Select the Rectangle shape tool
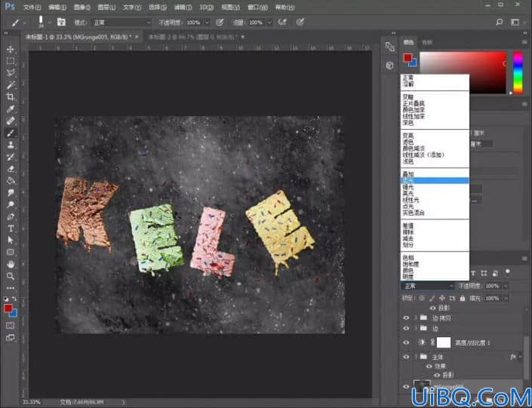Image resolution: width=532 pixels, height=408 pixels. [11, 252]
